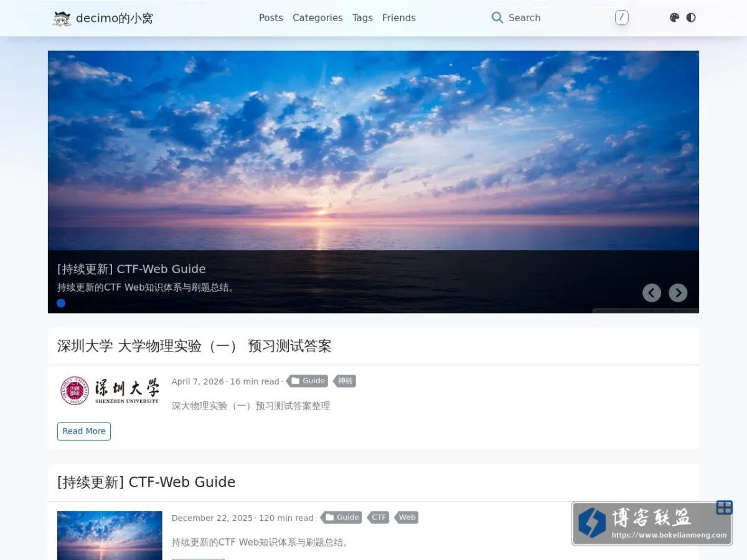Click the 16 min read text
Viewport: 747px width, 560px height.
coord(255,381)
